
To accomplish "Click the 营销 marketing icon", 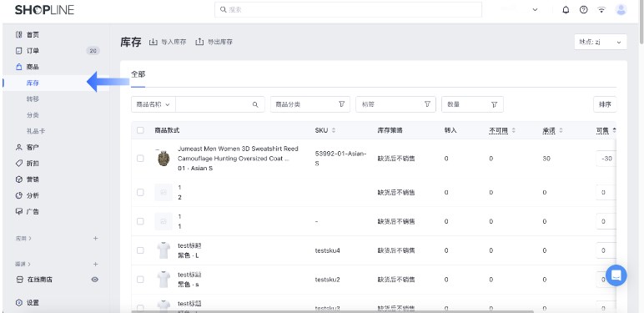I will click(19, 179).
